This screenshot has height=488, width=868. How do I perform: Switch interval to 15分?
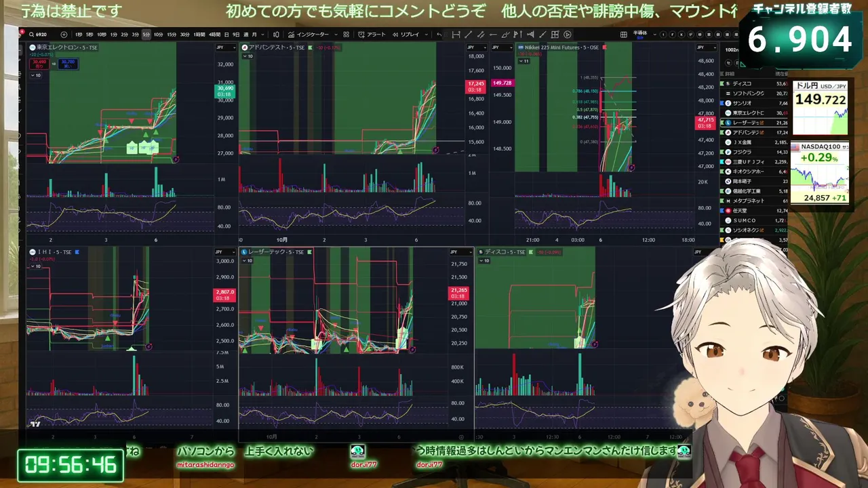172,35
